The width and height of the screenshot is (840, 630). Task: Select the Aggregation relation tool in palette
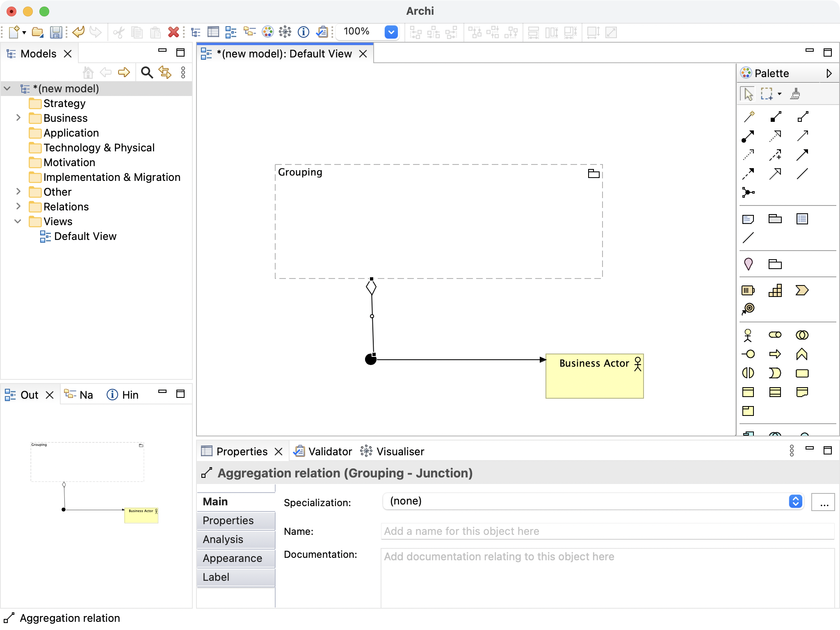(803, 117)
